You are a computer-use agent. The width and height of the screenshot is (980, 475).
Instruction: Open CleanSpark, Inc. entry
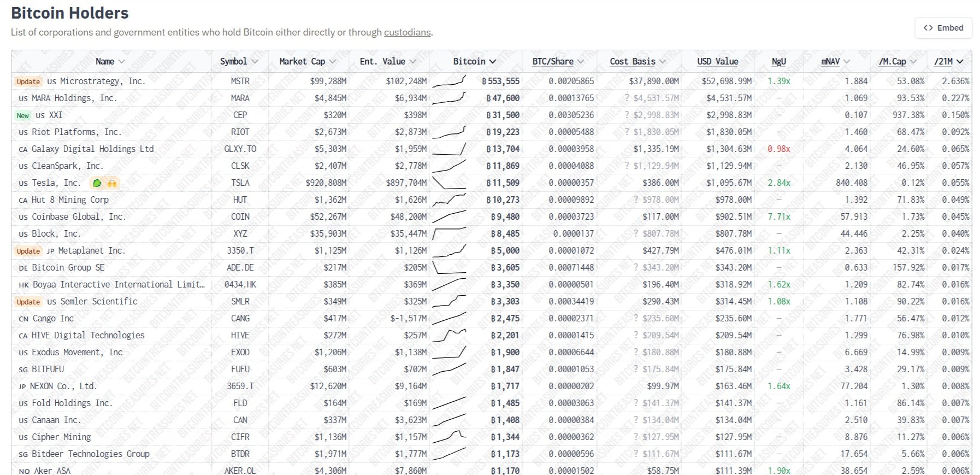tap(67, 166)
